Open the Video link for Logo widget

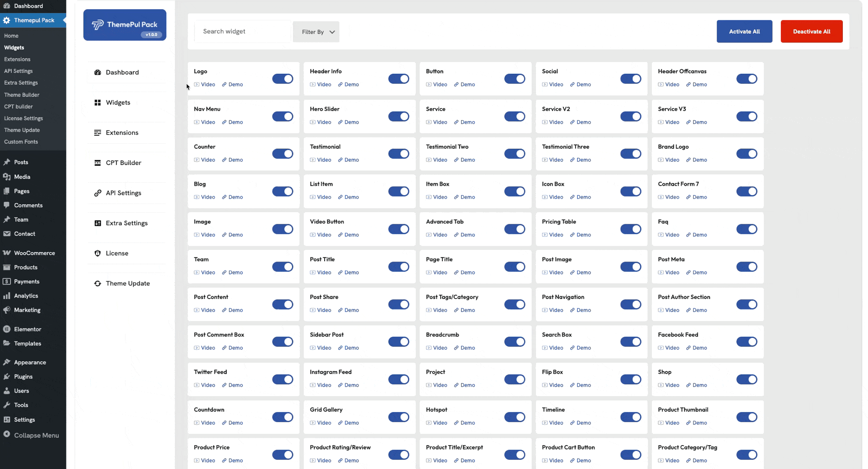click(204, 85)
